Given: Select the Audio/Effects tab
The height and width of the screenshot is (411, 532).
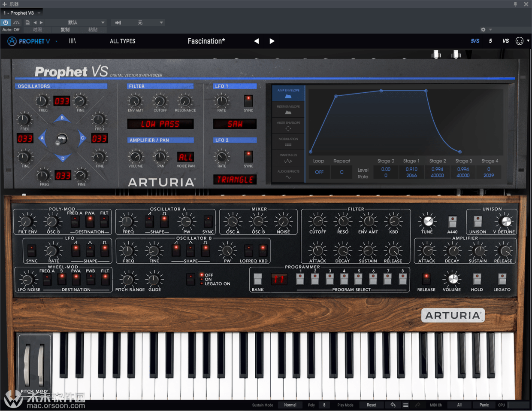Looking at the screenshot, I should click(x=288, y=174).
